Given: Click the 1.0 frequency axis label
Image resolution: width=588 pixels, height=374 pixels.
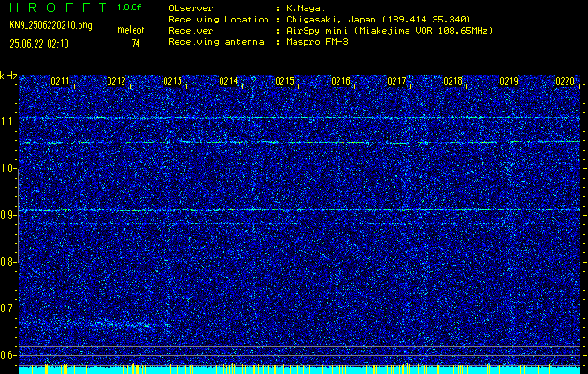Looking at the screenshot, I should 7,168.
